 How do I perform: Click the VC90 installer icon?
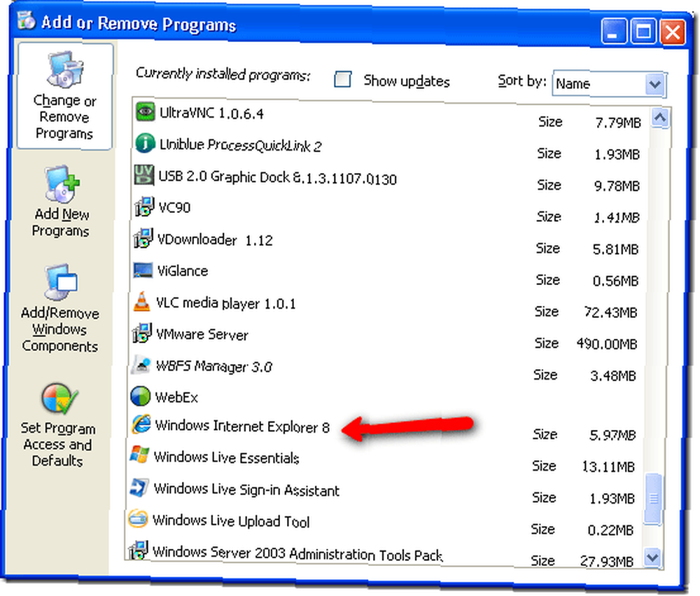click(143, 207)
